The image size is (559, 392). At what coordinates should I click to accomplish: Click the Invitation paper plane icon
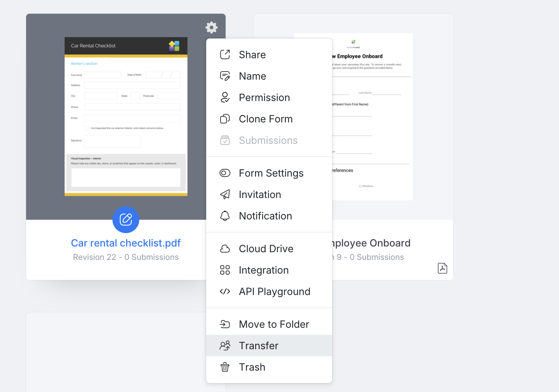[225, 194]
